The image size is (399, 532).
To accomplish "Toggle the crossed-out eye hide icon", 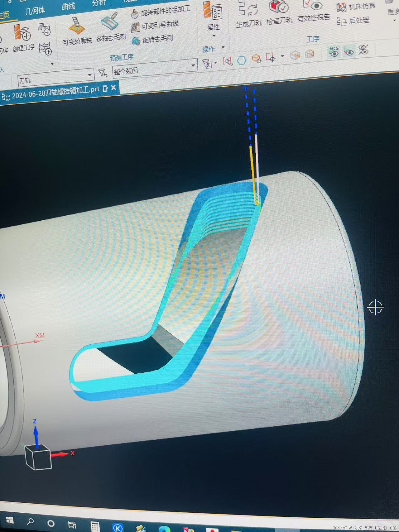I will [363, 50].
